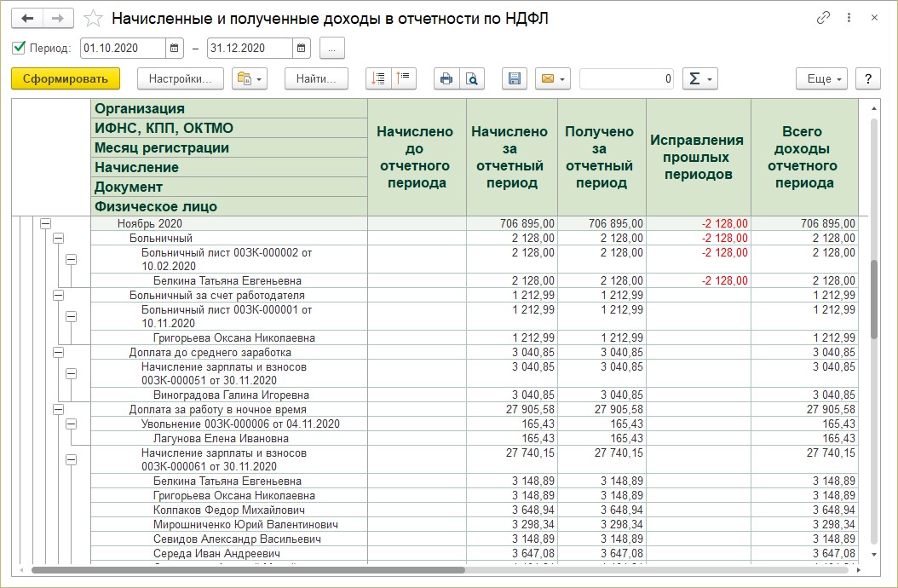Click the Всего доходы отчетного периода header
This screenshot has height=588, width=898.
click(804, 157)
